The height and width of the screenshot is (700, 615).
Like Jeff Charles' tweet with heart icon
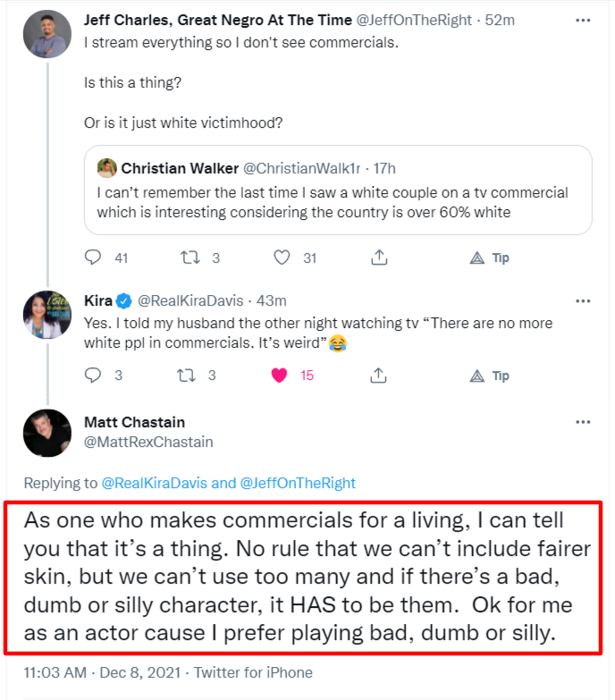(282, 257)
